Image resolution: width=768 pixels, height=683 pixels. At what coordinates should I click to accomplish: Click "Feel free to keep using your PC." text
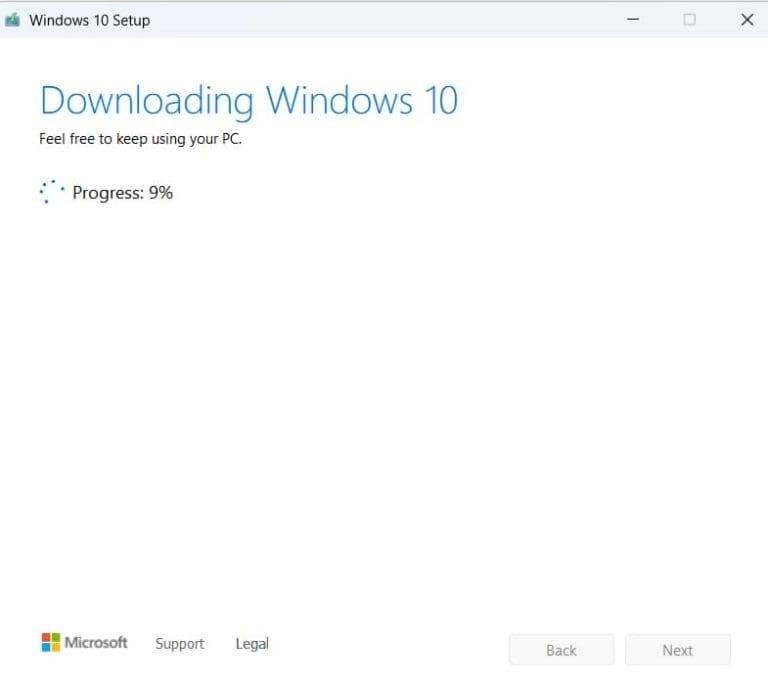coord(141,139)
